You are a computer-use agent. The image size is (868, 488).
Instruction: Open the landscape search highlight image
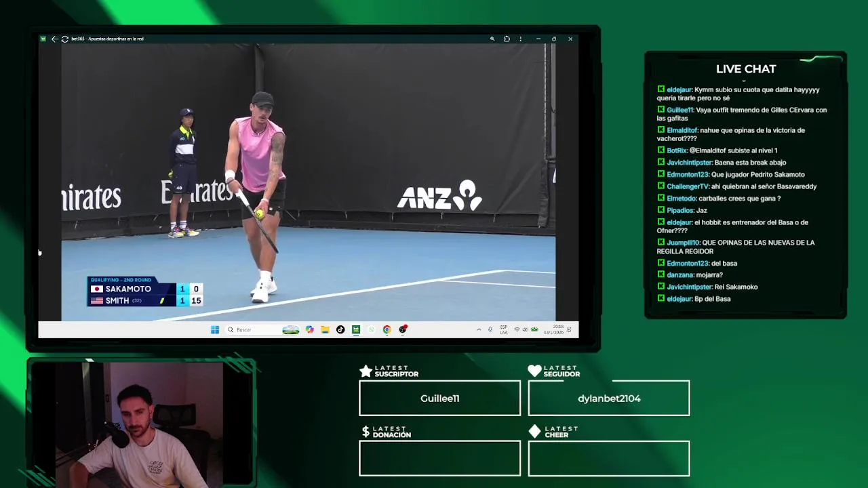pos(291,329)
